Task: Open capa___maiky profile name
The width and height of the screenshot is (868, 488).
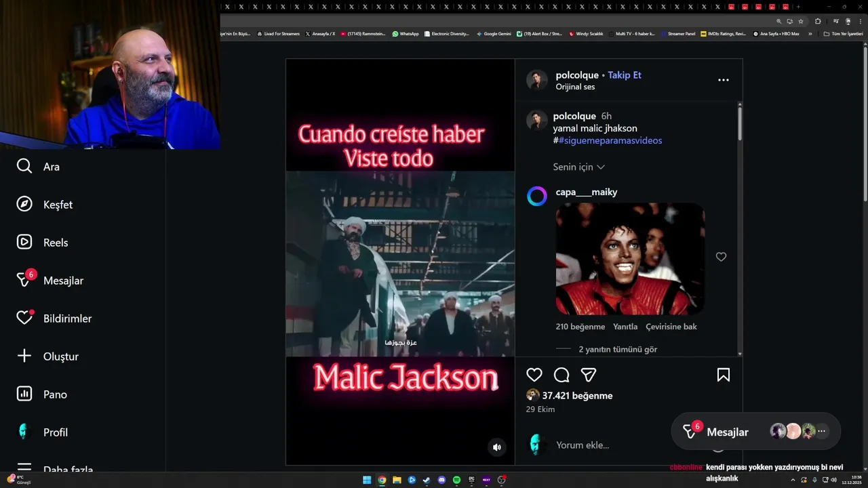Action: [x=587, y=192]
